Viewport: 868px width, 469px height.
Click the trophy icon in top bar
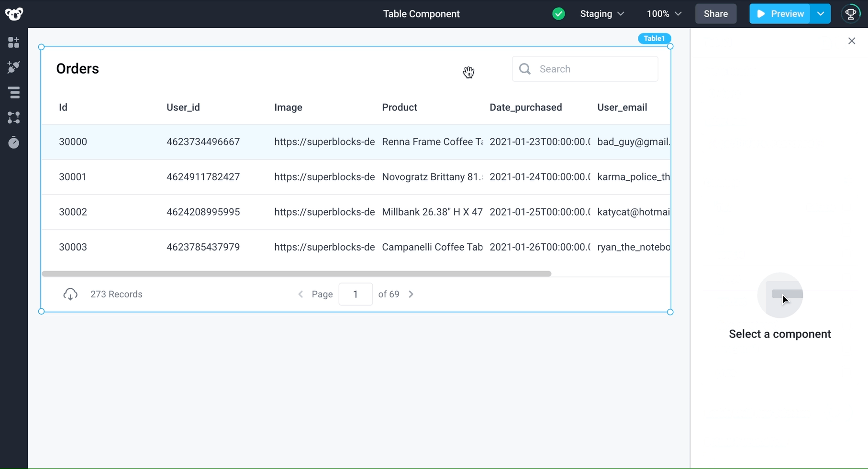[x=851, y=14]
